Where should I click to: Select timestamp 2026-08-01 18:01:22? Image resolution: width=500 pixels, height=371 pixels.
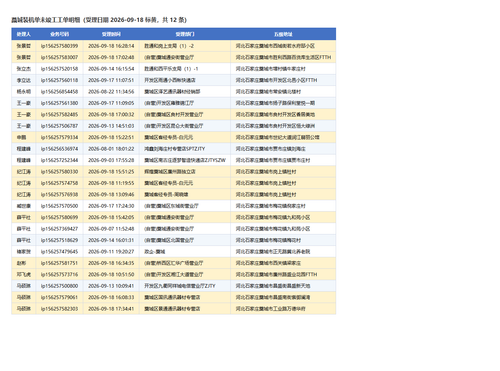pos(111,149)
